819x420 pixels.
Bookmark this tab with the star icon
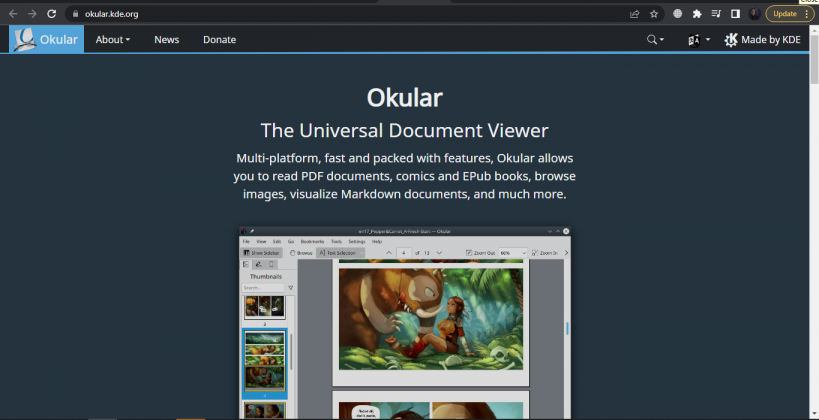pyautogui.click(x=654, y=14)
